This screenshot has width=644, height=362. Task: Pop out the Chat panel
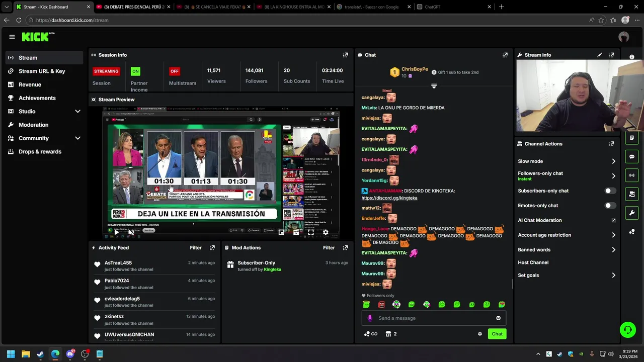tap(505, 55)
